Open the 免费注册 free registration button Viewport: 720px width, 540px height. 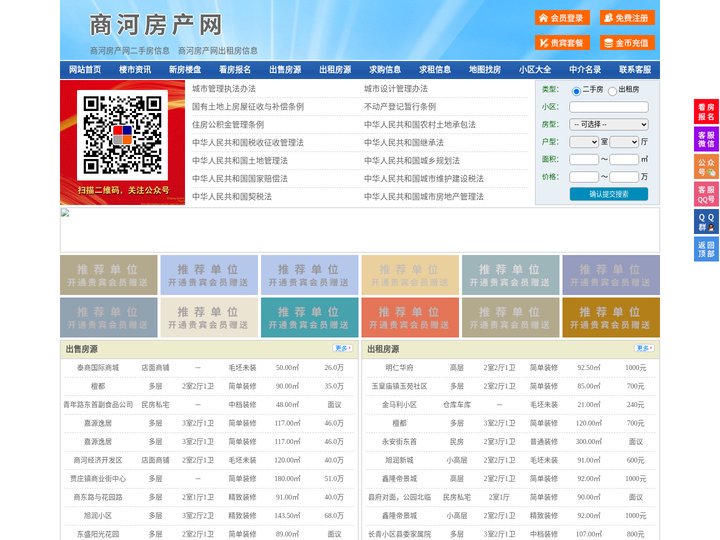pos(627,18)
